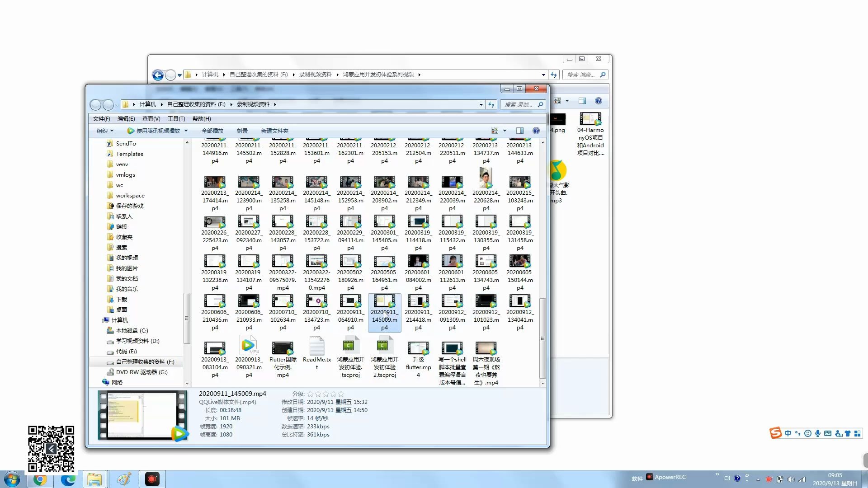Click 新建文件夹 button
This screenshot has width=868, height=488.
[x=274, y=131]
